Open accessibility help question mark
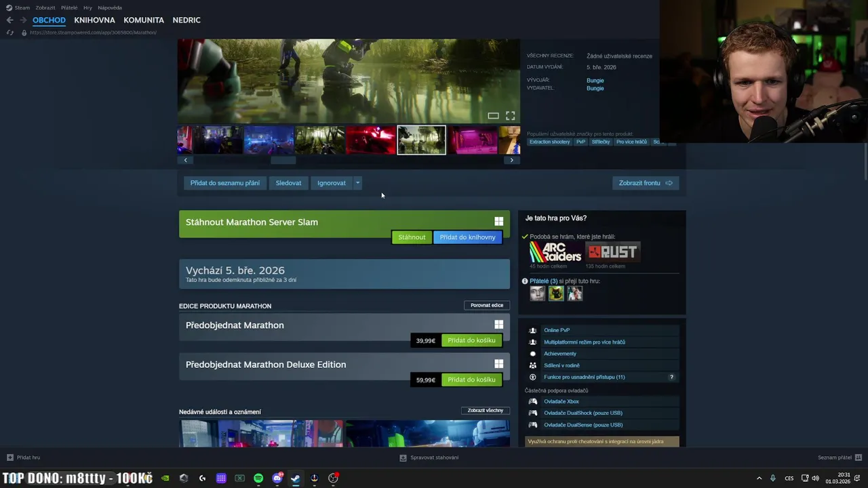The image size is (868, 488). point(671,377)
